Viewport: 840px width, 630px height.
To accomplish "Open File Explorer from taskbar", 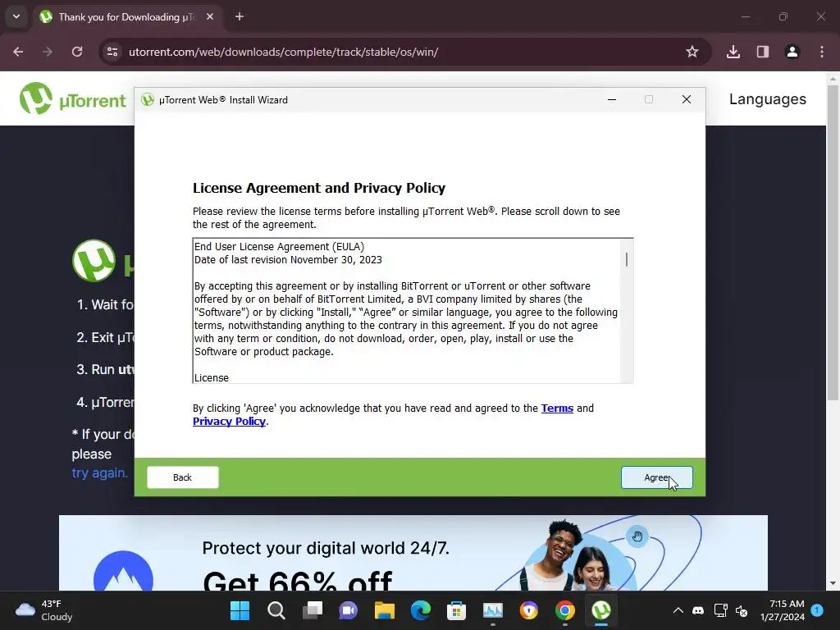I will [x=385, y=610].
